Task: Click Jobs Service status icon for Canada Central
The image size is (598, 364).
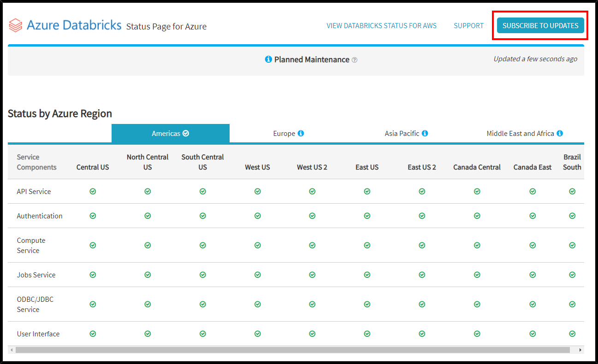Action: click(x=477, y=275)
